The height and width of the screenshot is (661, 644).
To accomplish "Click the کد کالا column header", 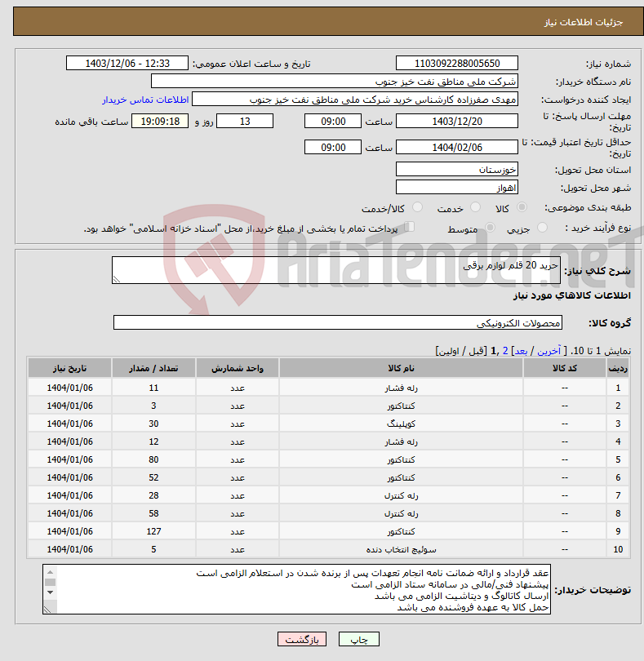I will (564, 368).
